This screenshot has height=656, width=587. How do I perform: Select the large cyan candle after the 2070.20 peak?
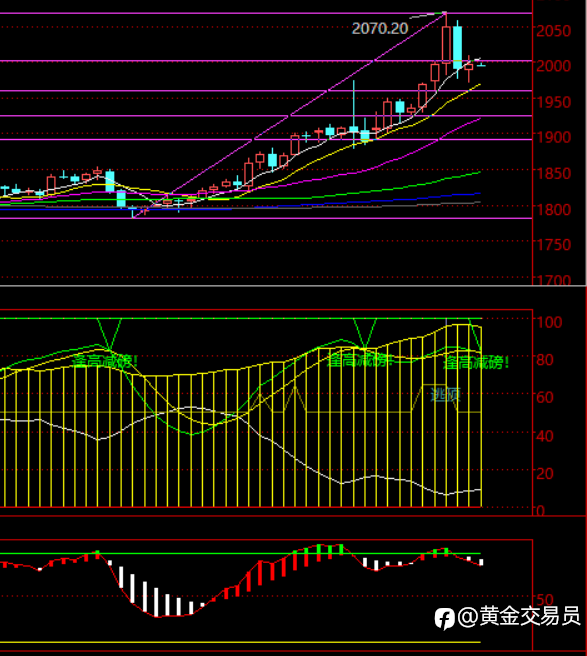point(457,47)
